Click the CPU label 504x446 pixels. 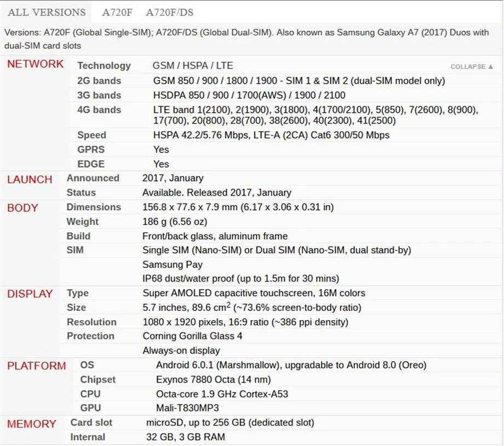tap(90, 394)
